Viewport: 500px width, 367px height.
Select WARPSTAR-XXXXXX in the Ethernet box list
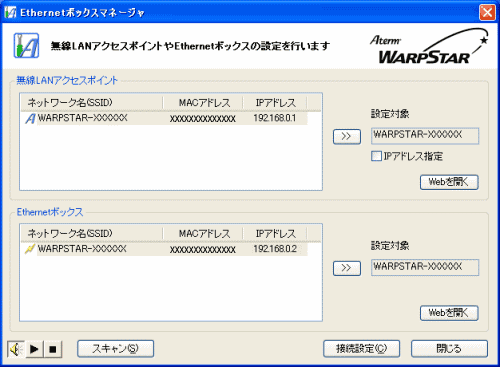(x=82, y=249)
